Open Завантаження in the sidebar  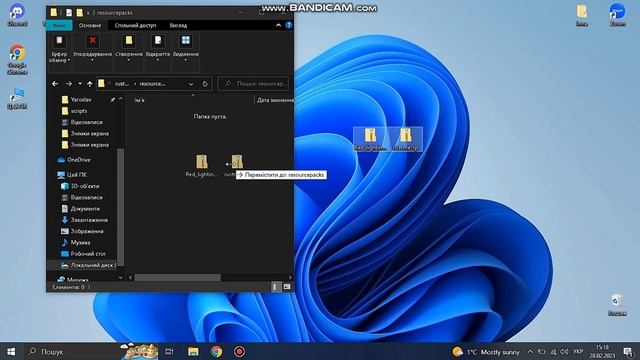coord(89,220)
